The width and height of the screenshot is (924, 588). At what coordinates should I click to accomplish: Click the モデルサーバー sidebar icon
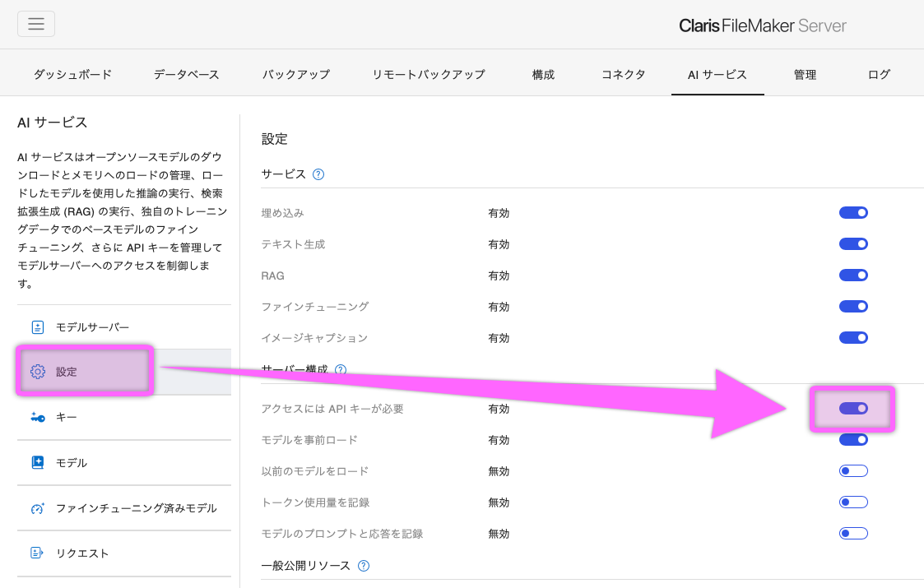point(37,327)
